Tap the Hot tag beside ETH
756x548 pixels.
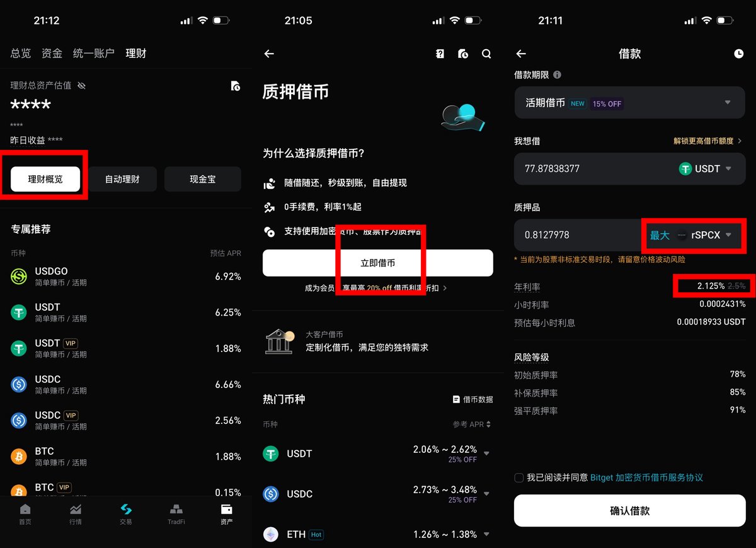[x=316, y=535]
